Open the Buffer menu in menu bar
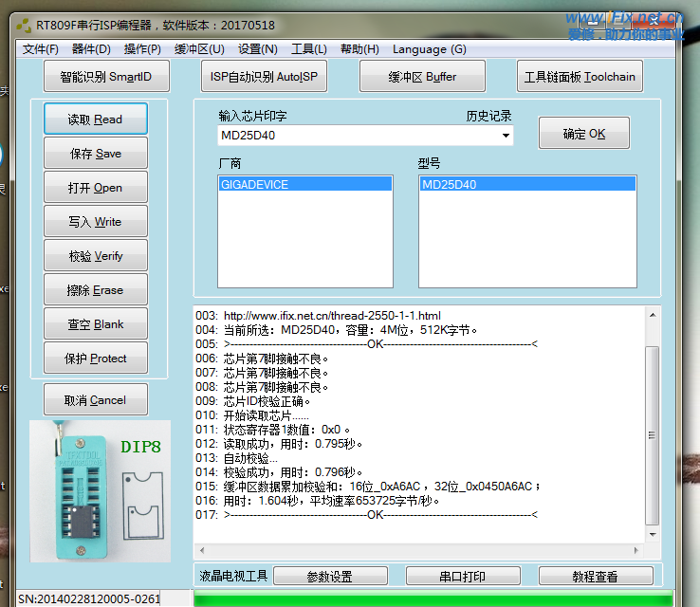The image size is (700, 607). (x=199, y=49)
